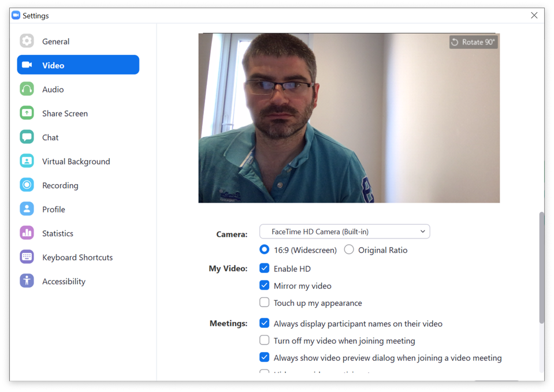Viewport: 554px width, 392px height.
Task: Select the Video camera icon in sidebar
Action: coord(27,65)
